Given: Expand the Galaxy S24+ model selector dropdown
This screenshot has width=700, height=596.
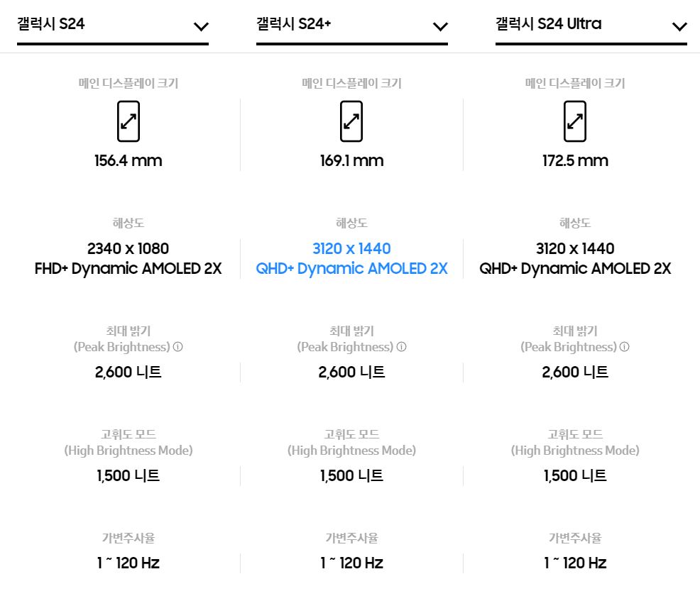Looking at the screenshot, I should coord(440,26).
